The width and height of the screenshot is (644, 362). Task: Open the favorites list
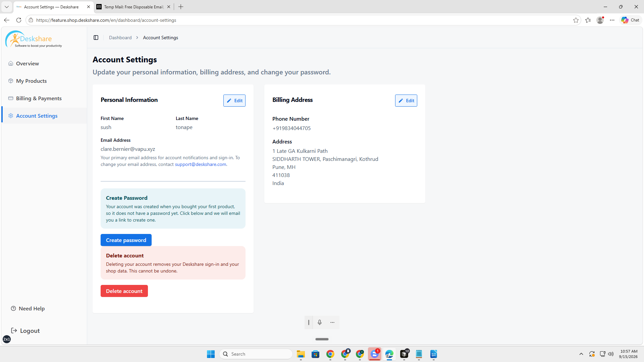tap(588, 20)
